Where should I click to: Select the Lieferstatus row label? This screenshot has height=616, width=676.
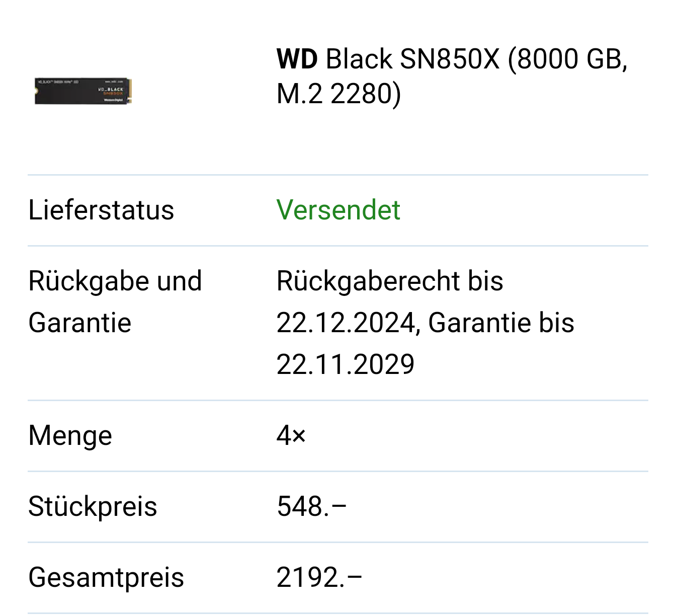click(101, 210)
